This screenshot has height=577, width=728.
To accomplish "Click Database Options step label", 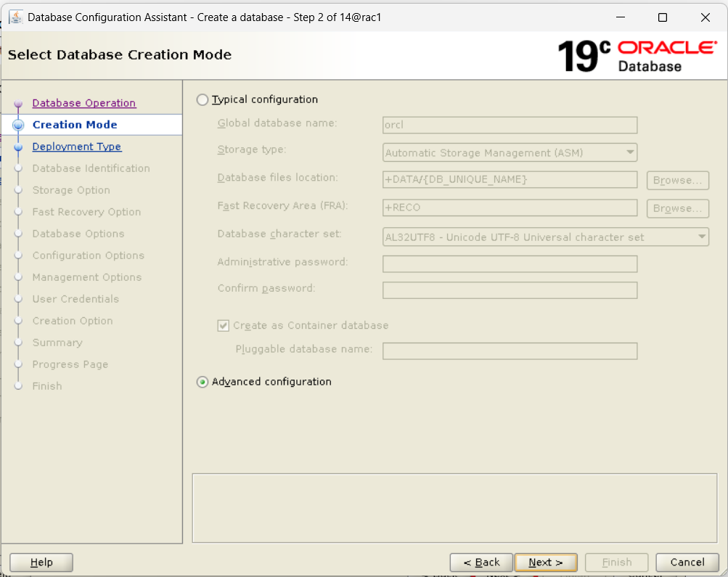I will [78, 234].
